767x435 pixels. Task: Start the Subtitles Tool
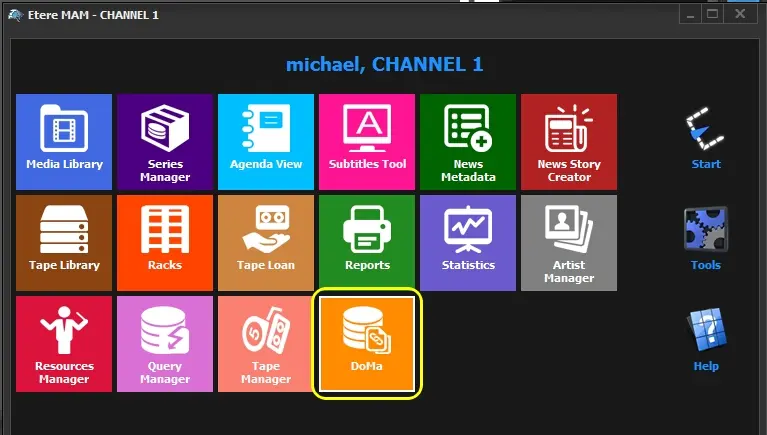coord(367,141)
